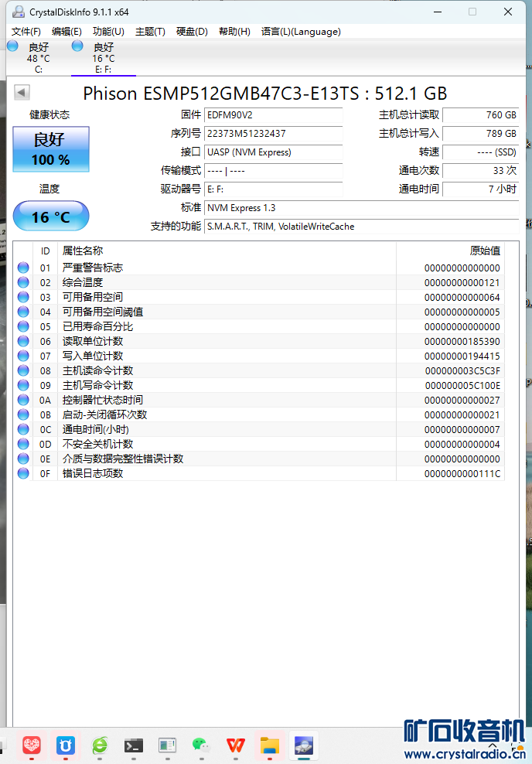Click the interface field UASP (NVM Express)
The width and height of the screenshot is (532, 764).
click(273, 152)
